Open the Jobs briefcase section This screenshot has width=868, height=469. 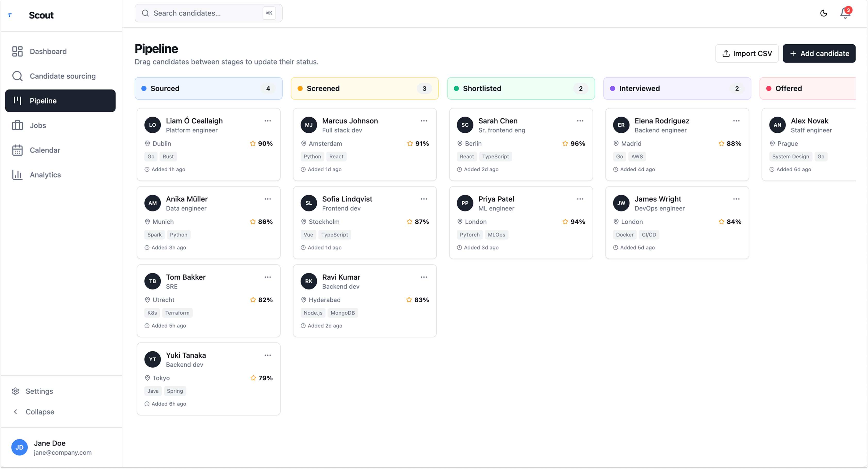pyautogui.click(x=38, y=125)
